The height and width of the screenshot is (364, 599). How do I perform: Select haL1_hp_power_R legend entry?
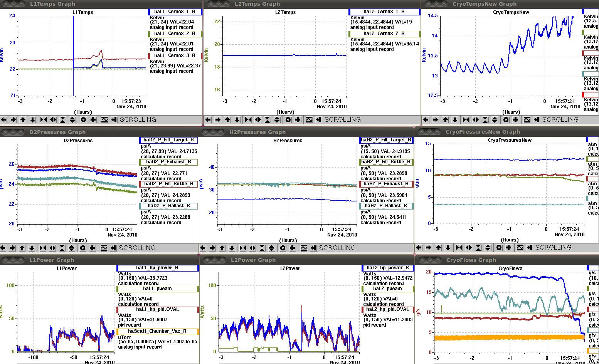158,268
